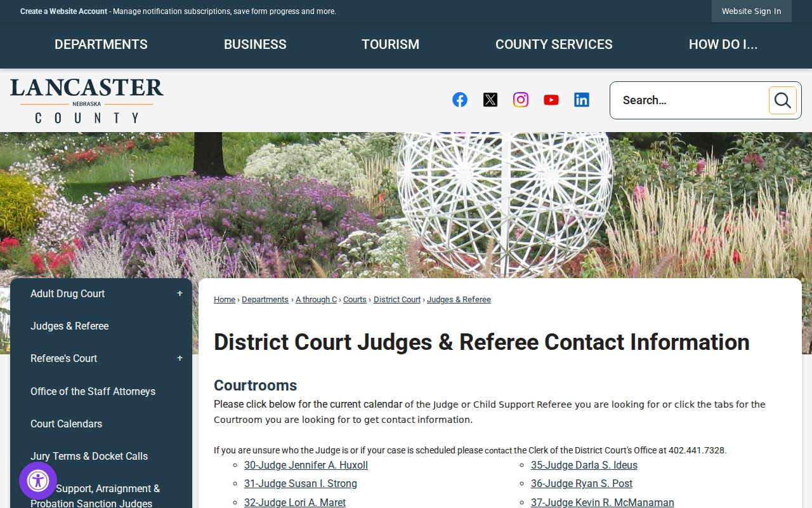Open the X (Twitter) social icon

[490, 100]
